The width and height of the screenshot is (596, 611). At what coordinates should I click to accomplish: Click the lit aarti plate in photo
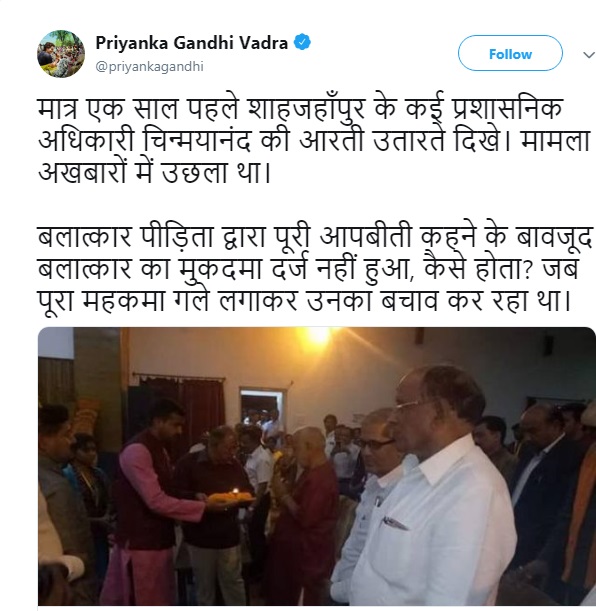click(231, 495)
